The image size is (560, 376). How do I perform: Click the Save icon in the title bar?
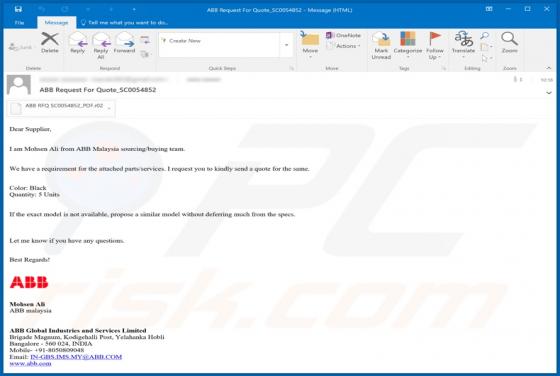[18, 9]
